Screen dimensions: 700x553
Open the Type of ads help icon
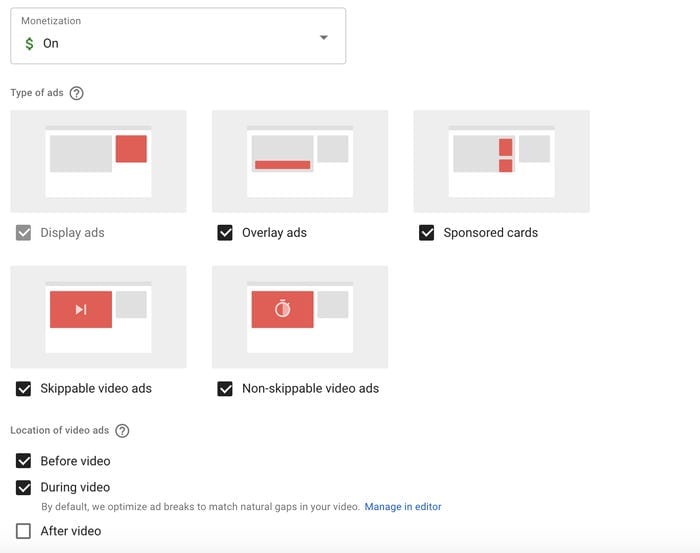77,93
